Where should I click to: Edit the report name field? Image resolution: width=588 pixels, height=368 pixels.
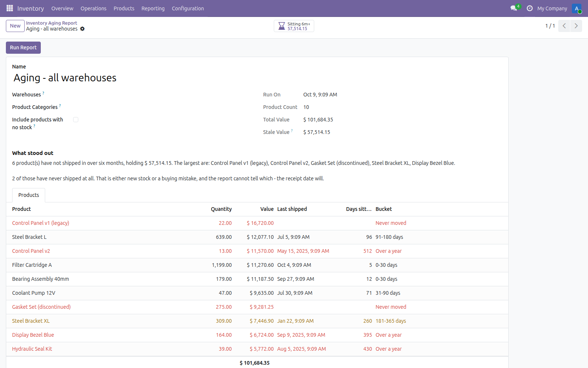click(x=257, y=78)
